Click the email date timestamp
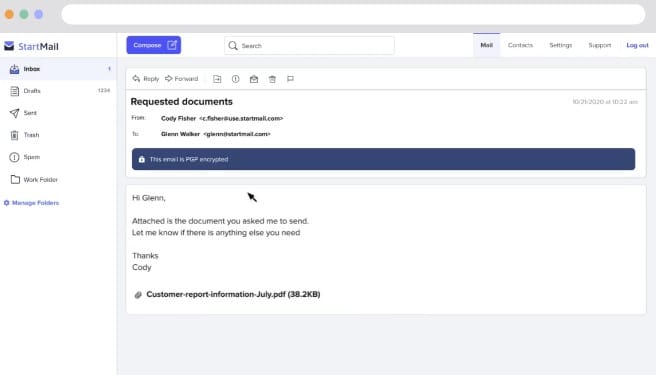This screenshot has height=375, width=656. (605, 102)
